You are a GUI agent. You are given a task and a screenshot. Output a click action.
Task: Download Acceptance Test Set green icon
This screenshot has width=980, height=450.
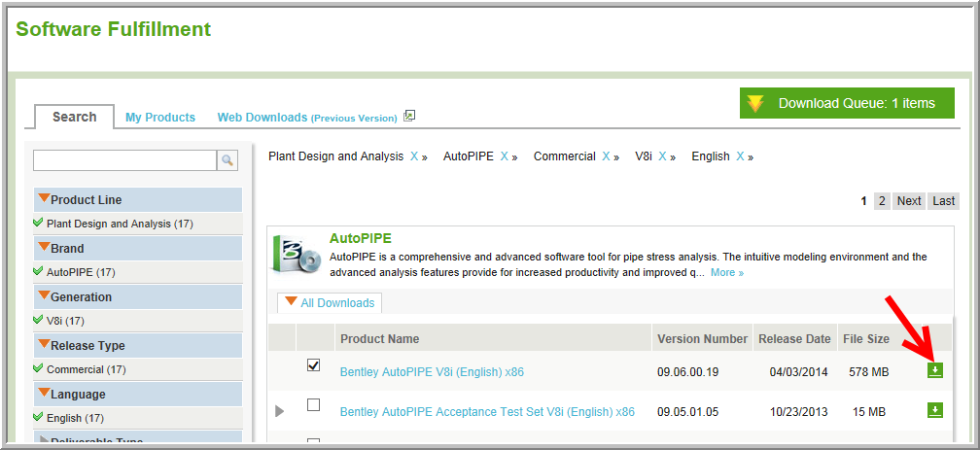935,410
